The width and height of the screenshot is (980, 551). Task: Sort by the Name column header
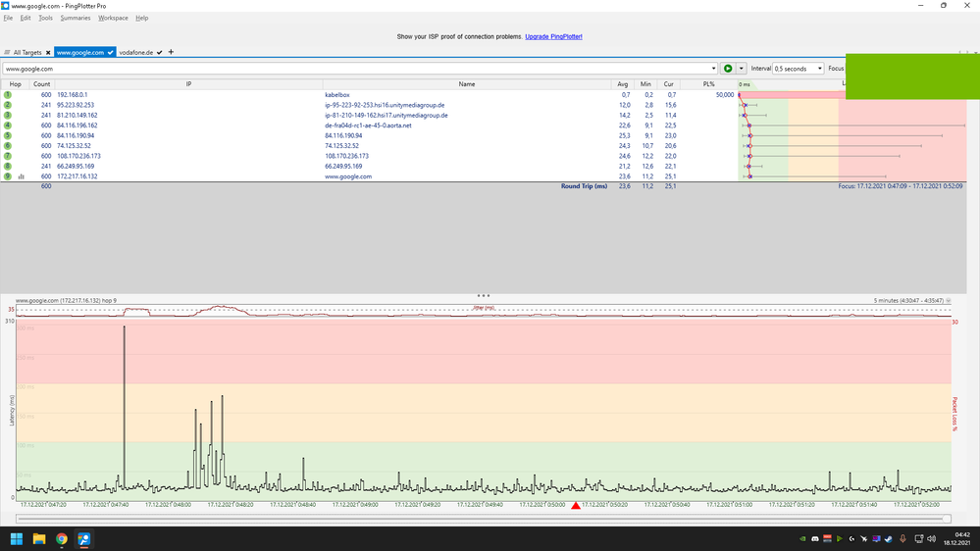point(466,84)
